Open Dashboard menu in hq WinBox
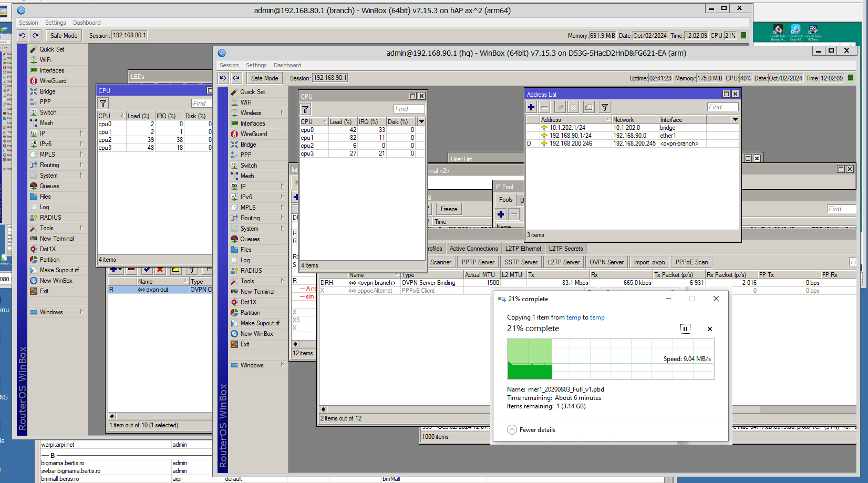 [287, 65]
